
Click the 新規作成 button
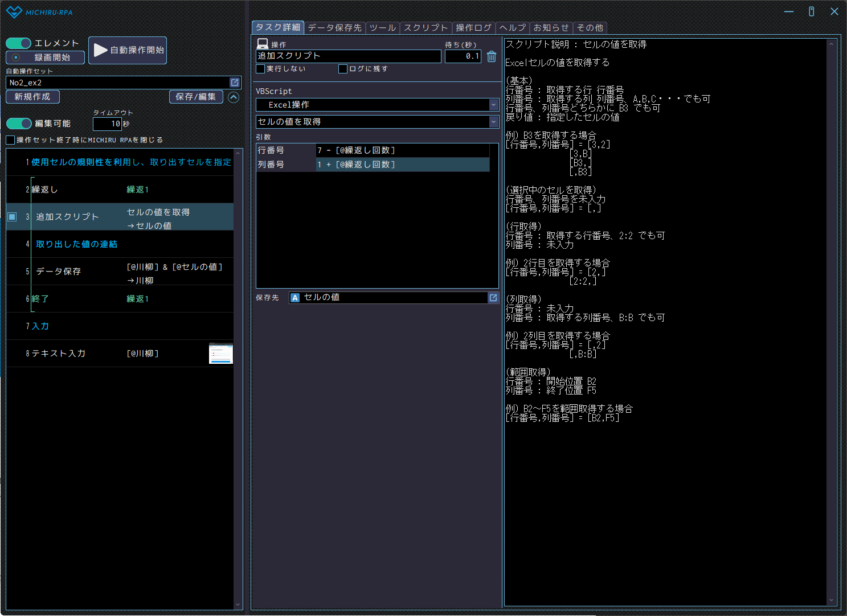coord(32,97)
